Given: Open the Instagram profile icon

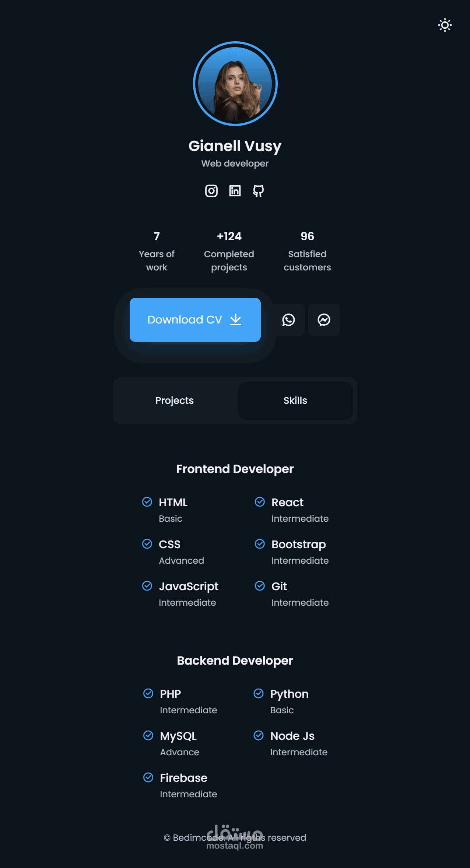Looking at the screenshot, I should (x=211, y=191).
